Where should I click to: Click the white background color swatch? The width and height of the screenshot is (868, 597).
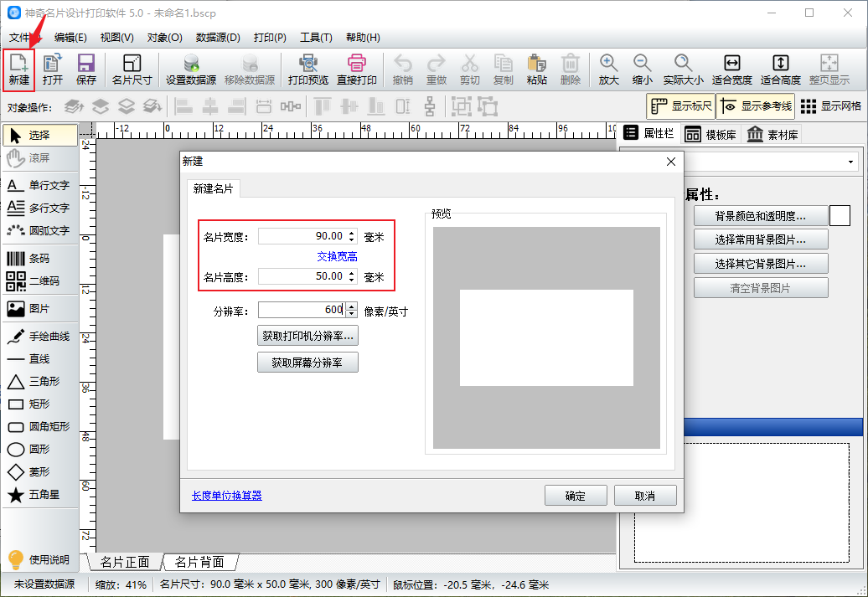(840, 216)
